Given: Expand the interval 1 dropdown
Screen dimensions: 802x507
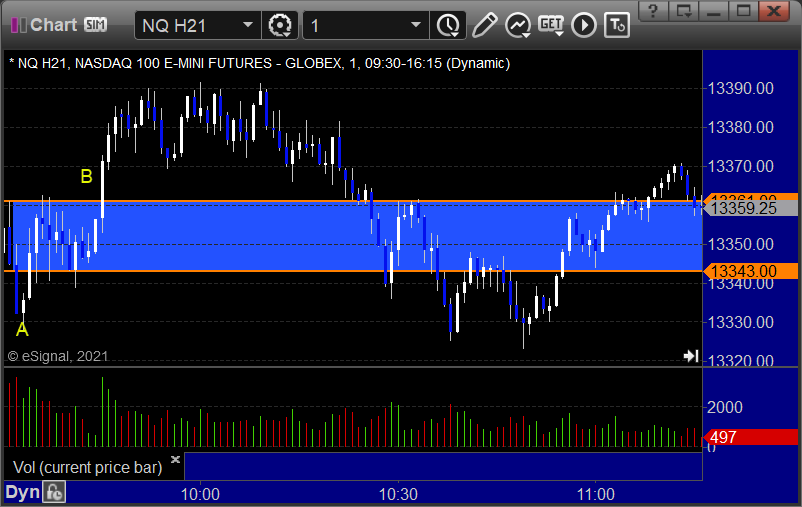Looking at the screenshot, I should (x=416, y=25).
